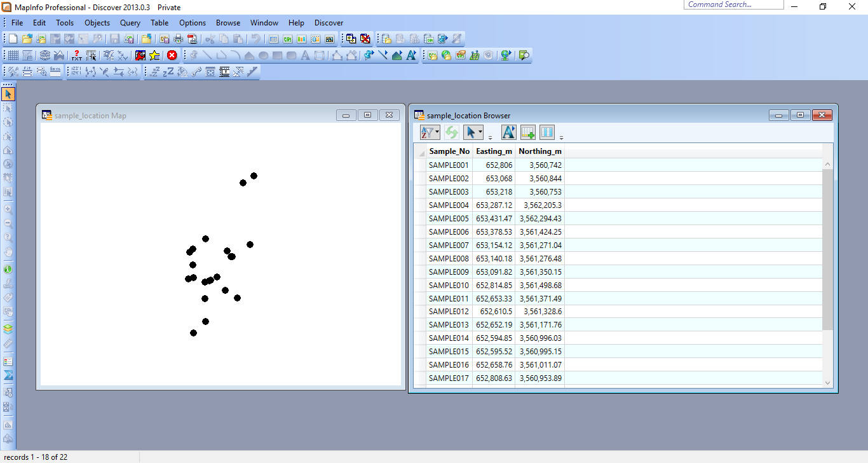Screen dimensions: 868x463
Task: Toggle the column picker in the Browser toolbar
Action: tap(546, 132)
